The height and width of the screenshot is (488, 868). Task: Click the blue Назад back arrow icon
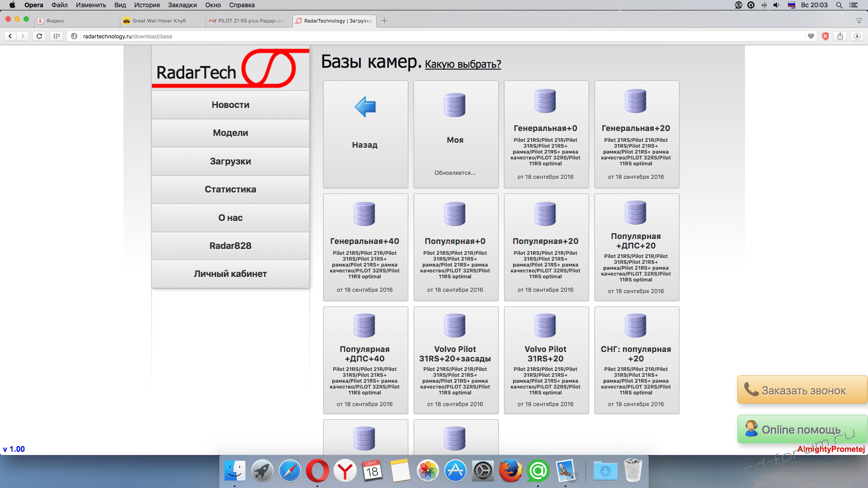pyautogui.click(x=365, y=107)
